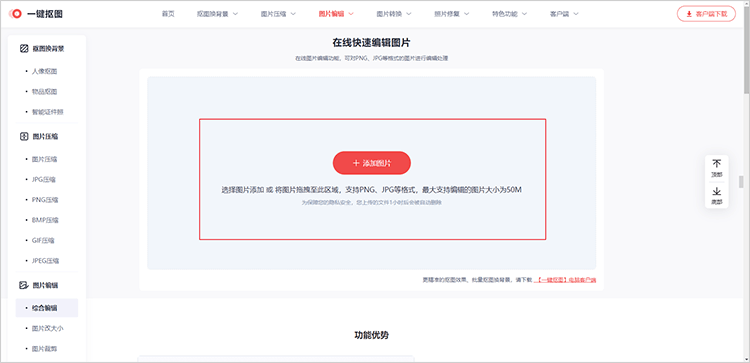This screenshot has width=750, height=363.
Task: Expand the 照片修复 nav dropdown arrow
Action: point(466,14)
